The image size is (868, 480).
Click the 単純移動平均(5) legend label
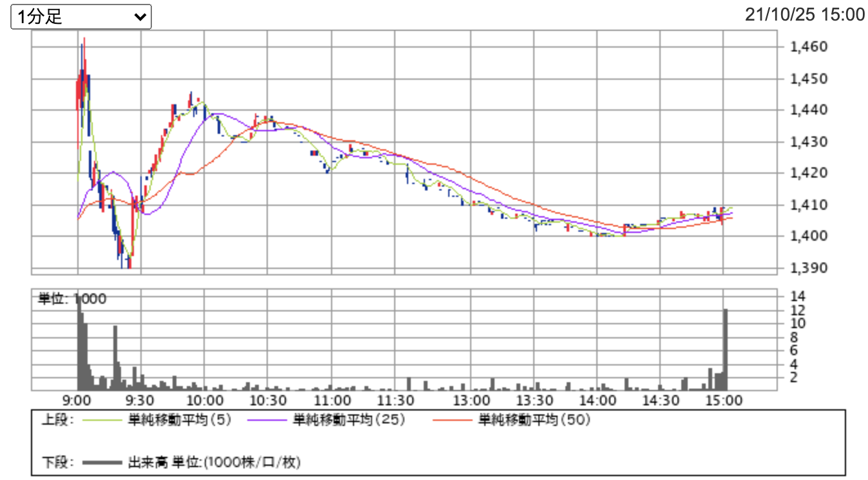(180, 420)
